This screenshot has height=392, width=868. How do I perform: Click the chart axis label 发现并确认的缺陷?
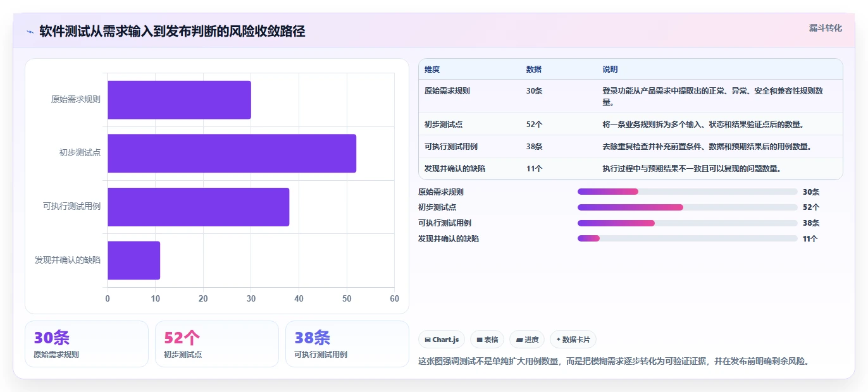coord(68,260)
